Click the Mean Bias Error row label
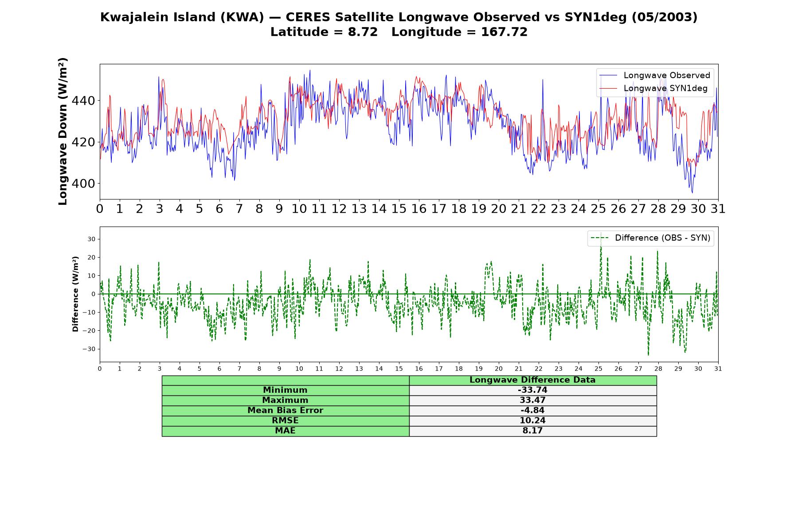This screenshot has width=798, height=532. tap(285, 411)
